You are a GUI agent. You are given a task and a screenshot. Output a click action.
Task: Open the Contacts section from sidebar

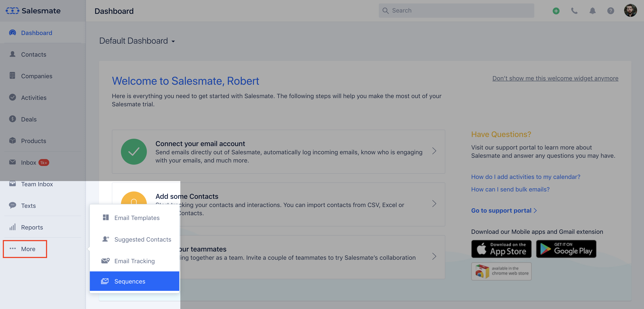click(33, 54)
